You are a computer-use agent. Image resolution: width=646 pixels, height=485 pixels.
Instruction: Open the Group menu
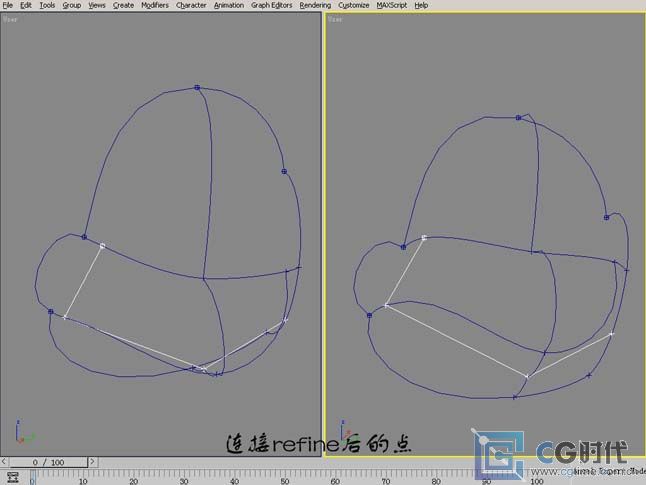[72, 5]
